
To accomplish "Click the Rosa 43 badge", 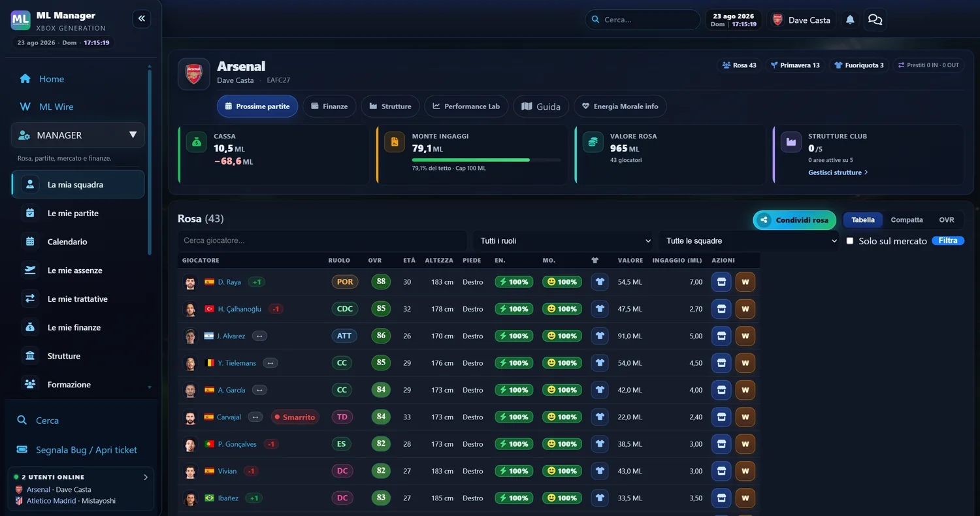I will point(739,65).
